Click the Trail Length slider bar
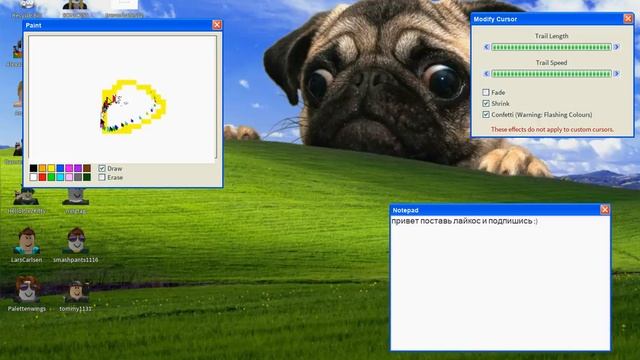Screen dimensions: 640x360 [551, 47]
